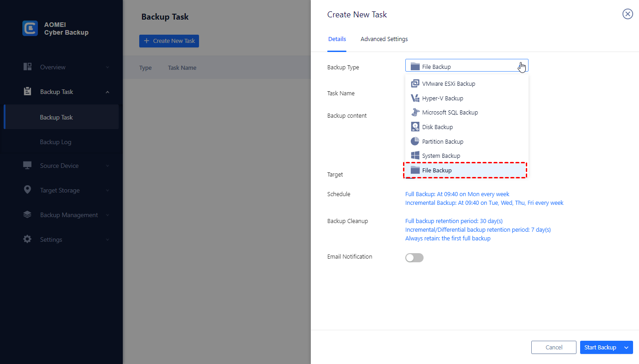Click the AOMEI Cyber Backup logo icon
This screenshot has width=639, height=364.
(x=30, y=28)
